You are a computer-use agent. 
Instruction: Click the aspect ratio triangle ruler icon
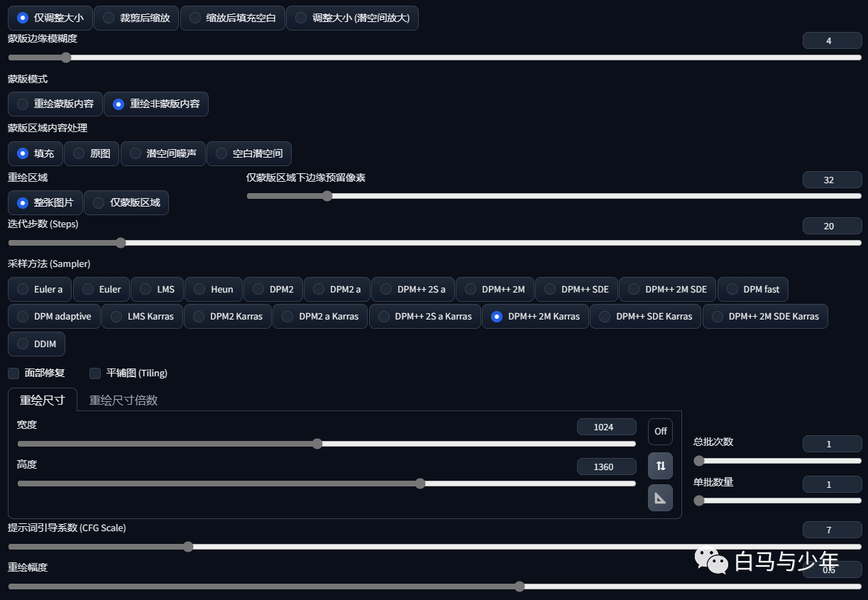[660, 498]
